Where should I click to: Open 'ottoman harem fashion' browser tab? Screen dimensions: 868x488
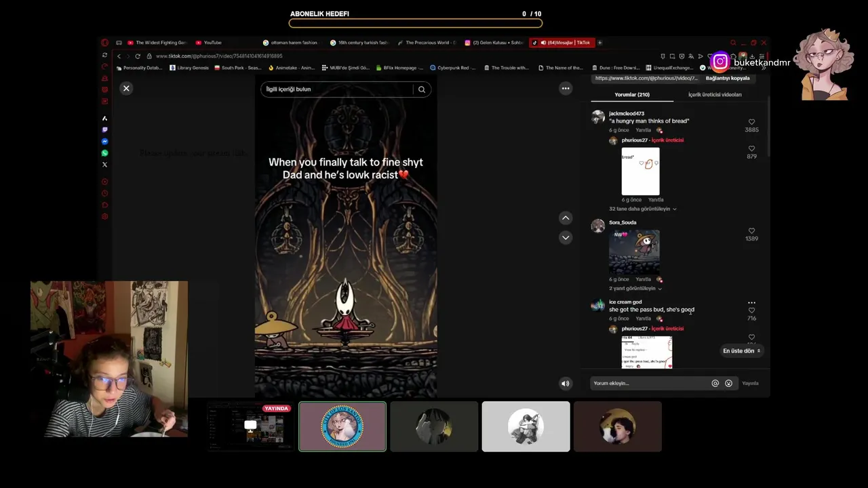pyautogui.click(x=290, y=43)
